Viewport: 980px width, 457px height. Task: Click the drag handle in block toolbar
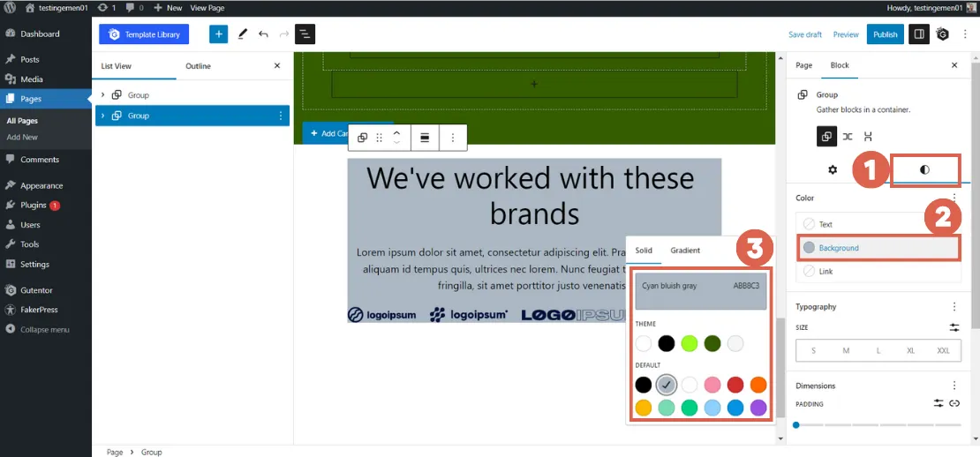tap(379, 138)
